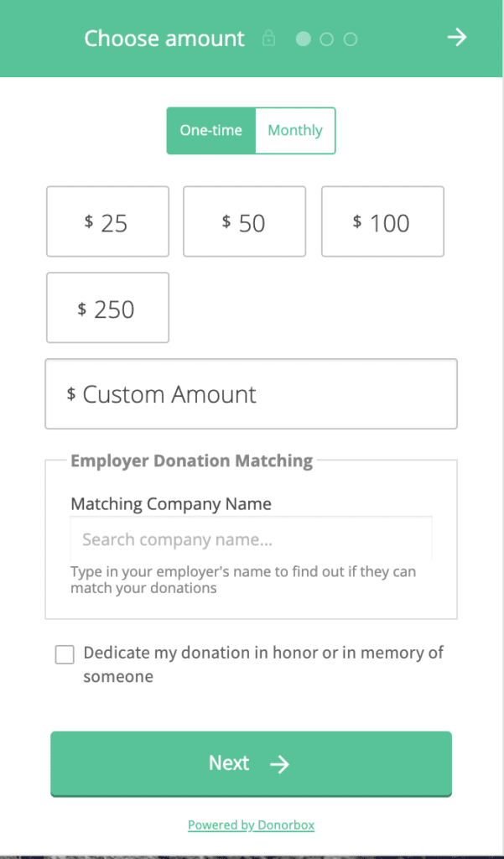Click the secure lock icon in header

[x=268, y=39]
